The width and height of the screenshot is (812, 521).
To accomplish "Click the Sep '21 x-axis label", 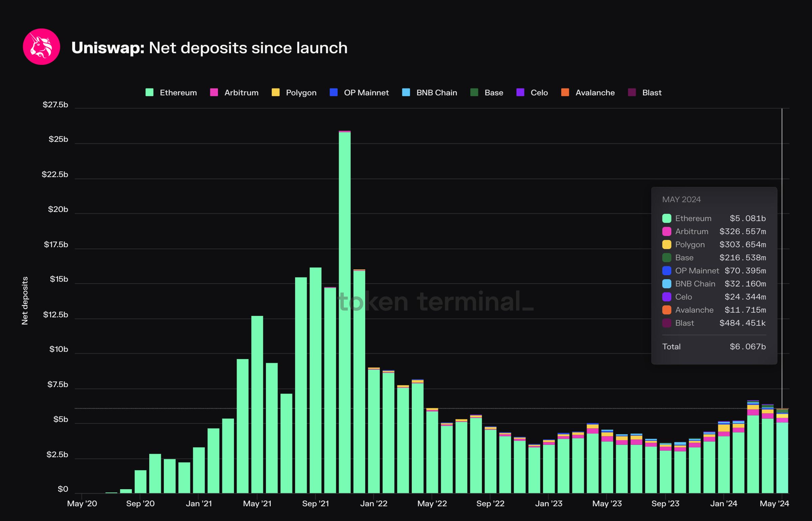I will pyautogui.click(x=315, y=503).
